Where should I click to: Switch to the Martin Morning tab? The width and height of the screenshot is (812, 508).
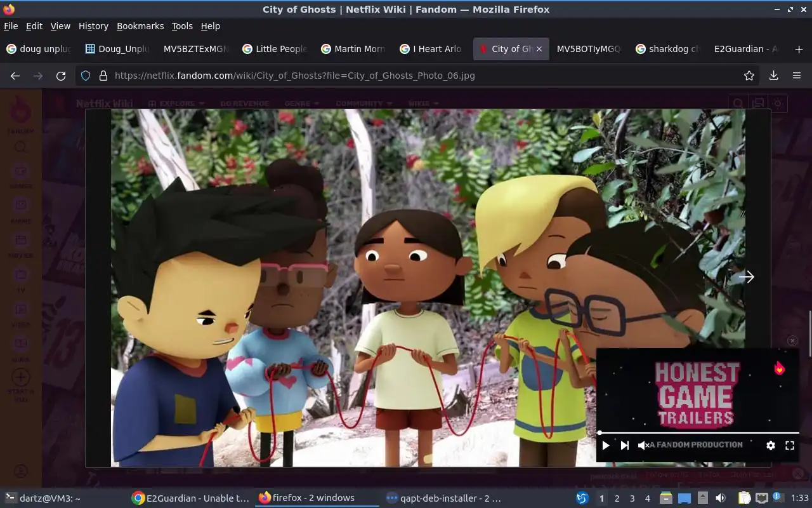click(x=354, y=49)
